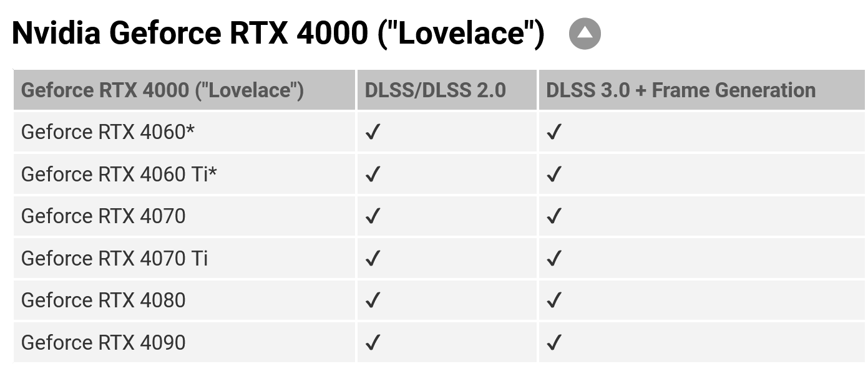Click the DLSS 3.0 checkmark for RTX 4080
The image size is (868, 379).
click(x=553, y=300)
